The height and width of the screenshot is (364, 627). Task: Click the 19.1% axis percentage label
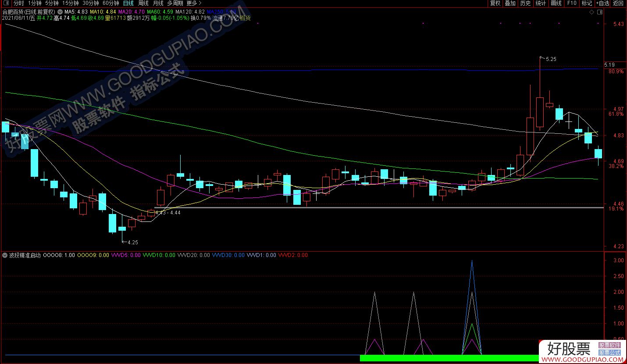pyautogui.click(x=616, y=209)
